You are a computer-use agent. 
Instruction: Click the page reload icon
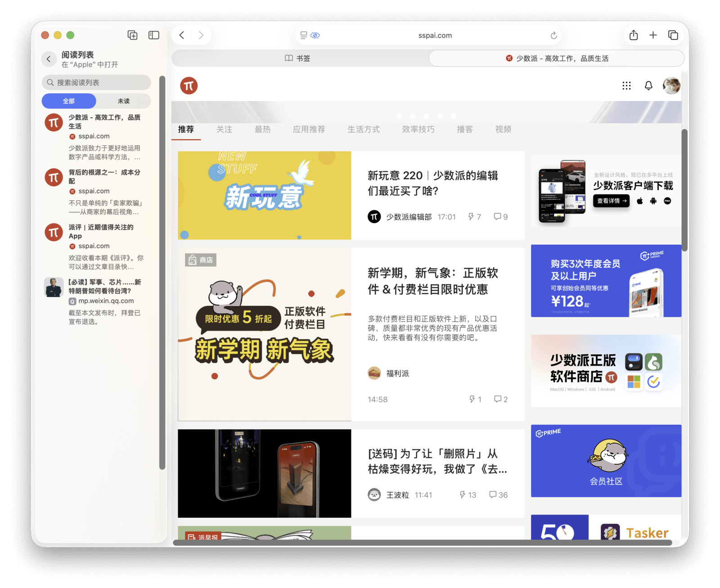553,36
